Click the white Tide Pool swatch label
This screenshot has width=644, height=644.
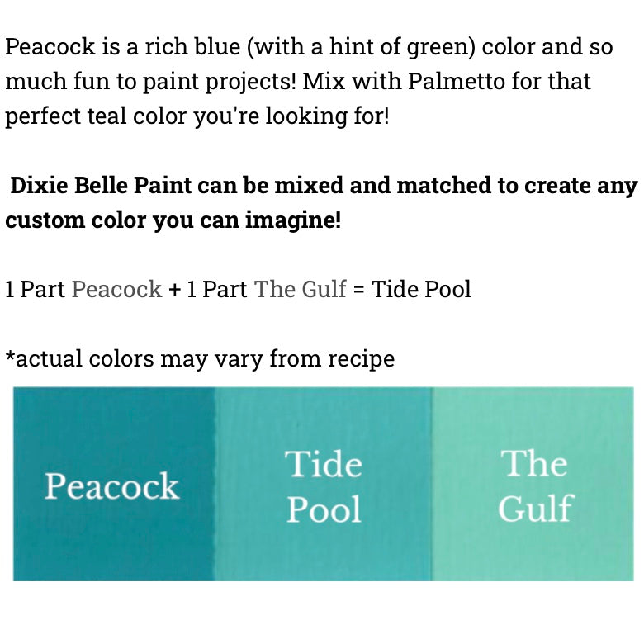(x=324, y=486)
